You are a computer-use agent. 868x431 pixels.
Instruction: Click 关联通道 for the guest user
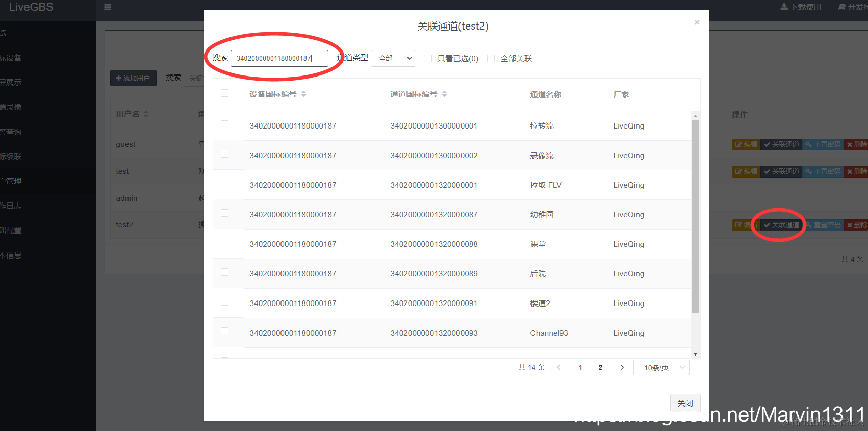pyautogui.click(x=781, y=144)
